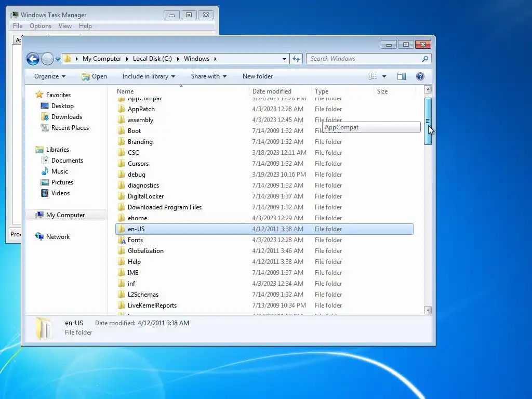This screenshot has width=532, height=399.
Task: Select the Branding folder icon
Action: pyautogui.click(x=121, y=141)
